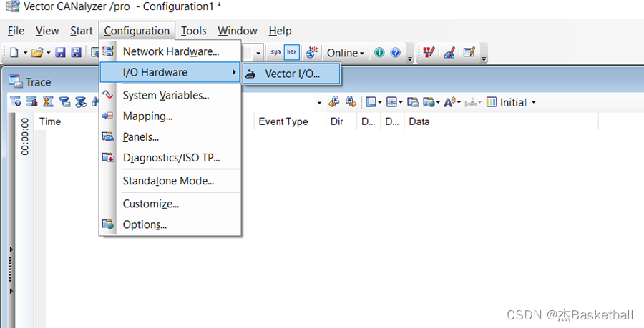
Task: Open System Variables... from menu
Action: point(170,95)
